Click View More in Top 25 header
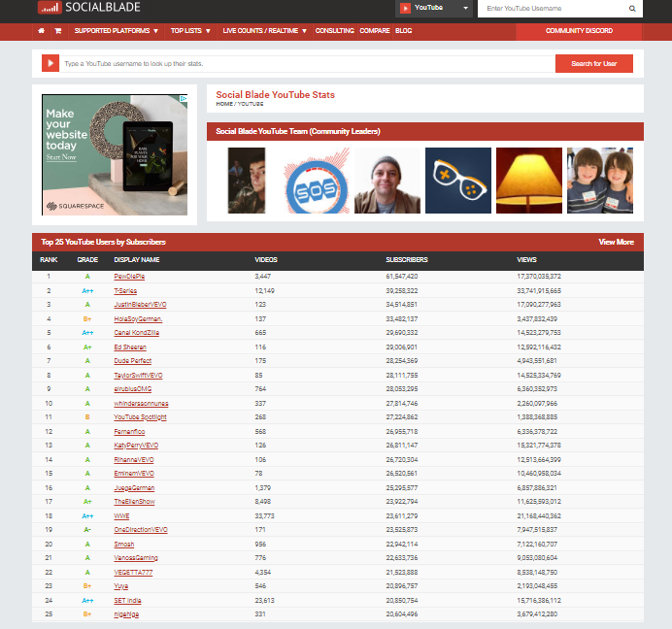The image size is (672, 629). (616, 242)
